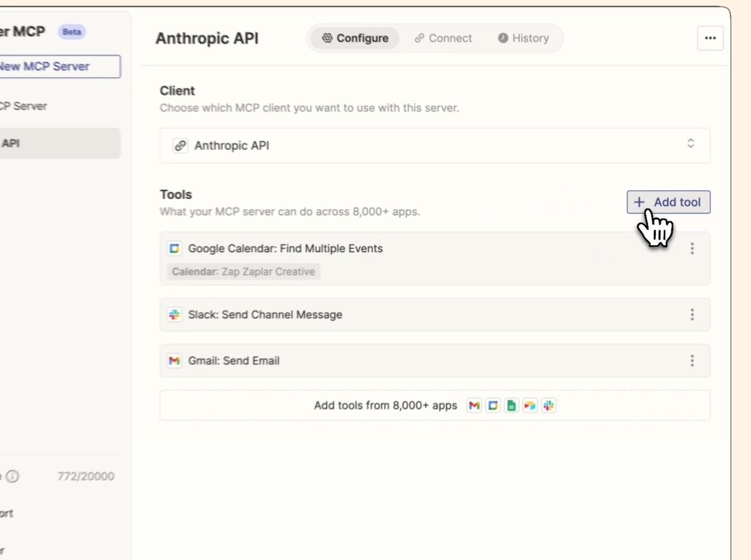
Task: Open the History tab
Action: [x=524, y=38]
